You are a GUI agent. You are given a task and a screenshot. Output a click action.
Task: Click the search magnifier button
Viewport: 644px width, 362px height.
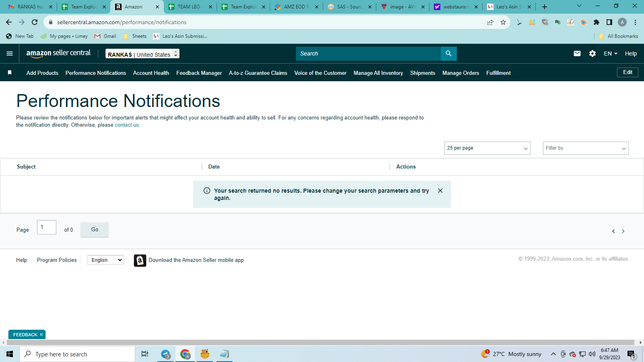click(448, 53)
